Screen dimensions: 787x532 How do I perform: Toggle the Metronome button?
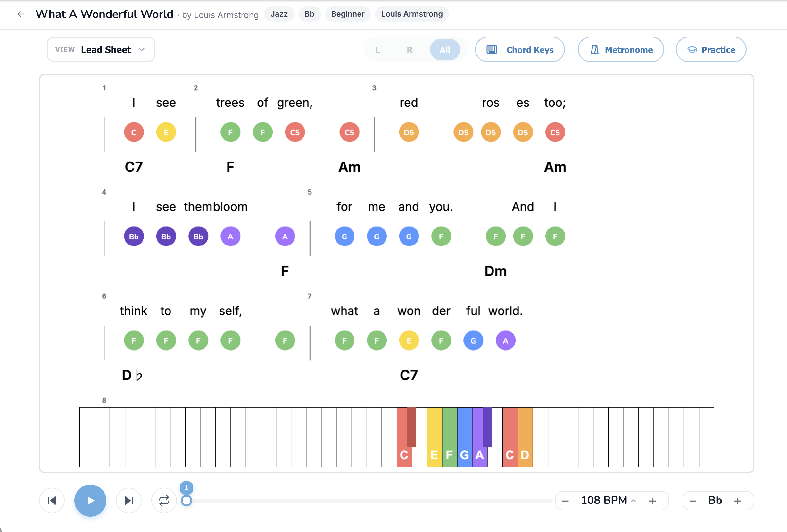[620, 50]
